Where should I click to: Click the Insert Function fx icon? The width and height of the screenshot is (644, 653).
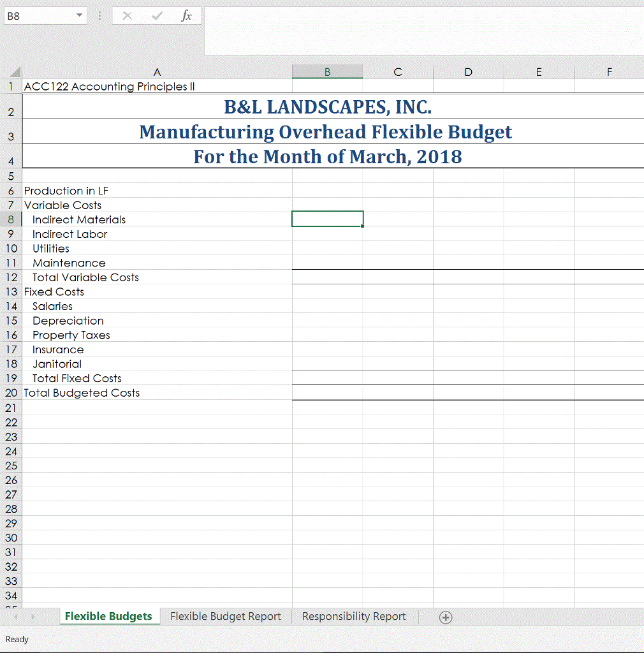[x=186, y=16]
